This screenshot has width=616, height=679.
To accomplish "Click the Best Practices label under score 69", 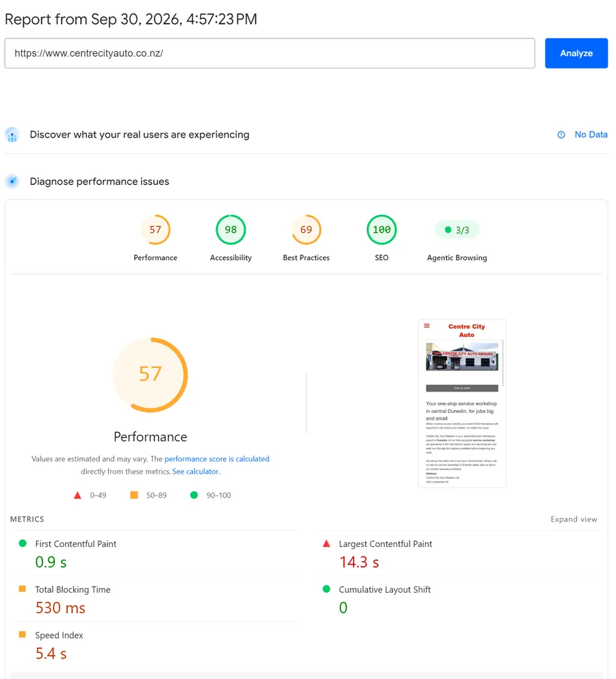I will [x=306, y=257].
